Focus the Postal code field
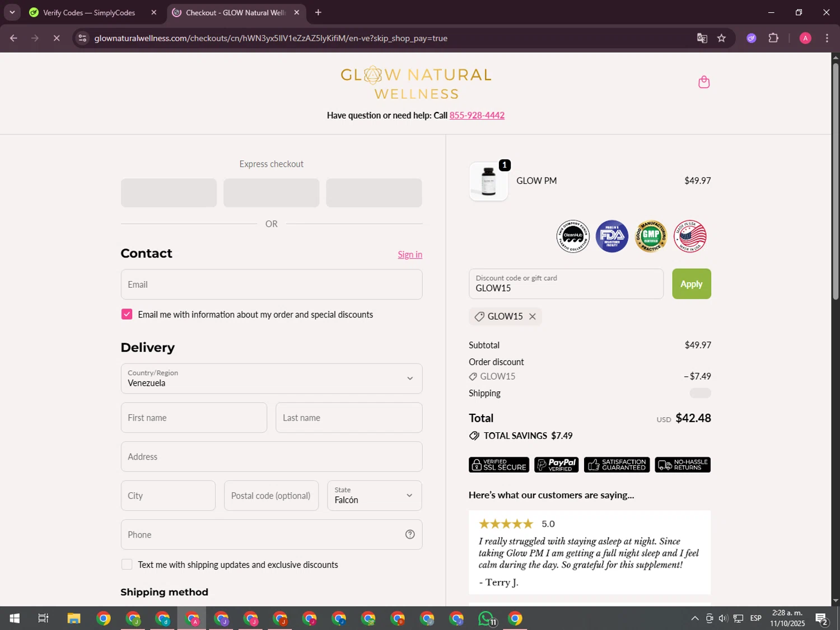Screen dimensions: 840x630 point(272,496)
